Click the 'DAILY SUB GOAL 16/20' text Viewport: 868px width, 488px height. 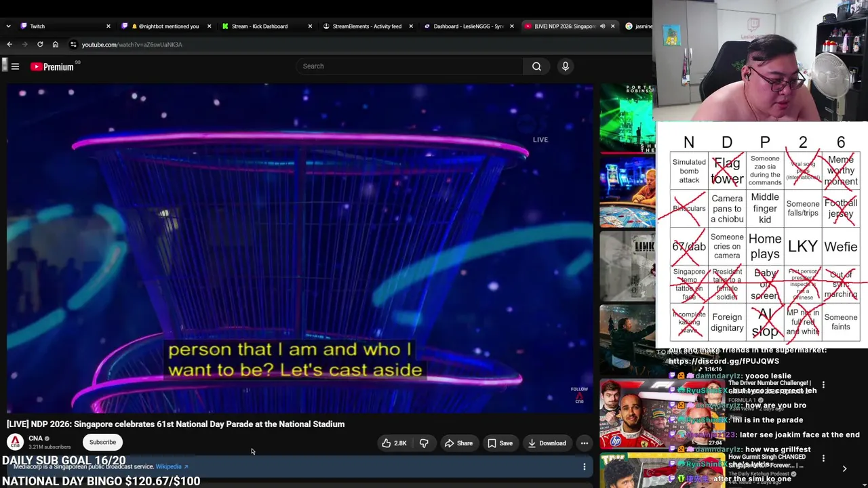[64, 461]
